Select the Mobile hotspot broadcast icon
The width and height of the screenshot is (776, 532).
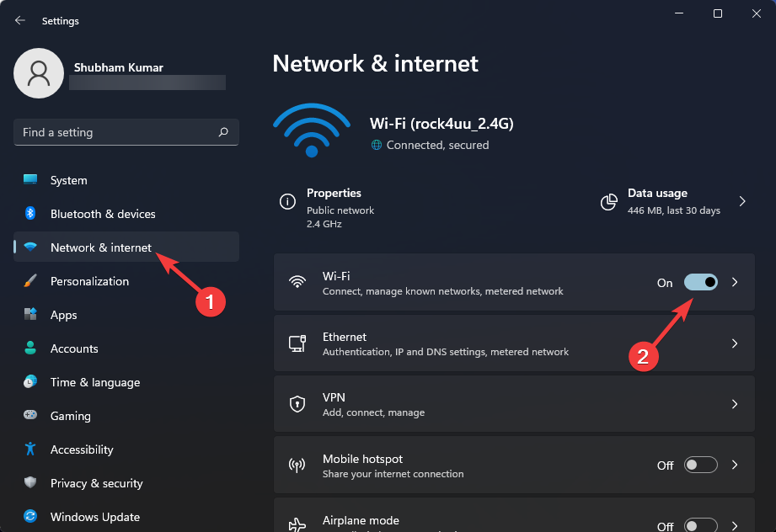[297, 465]
